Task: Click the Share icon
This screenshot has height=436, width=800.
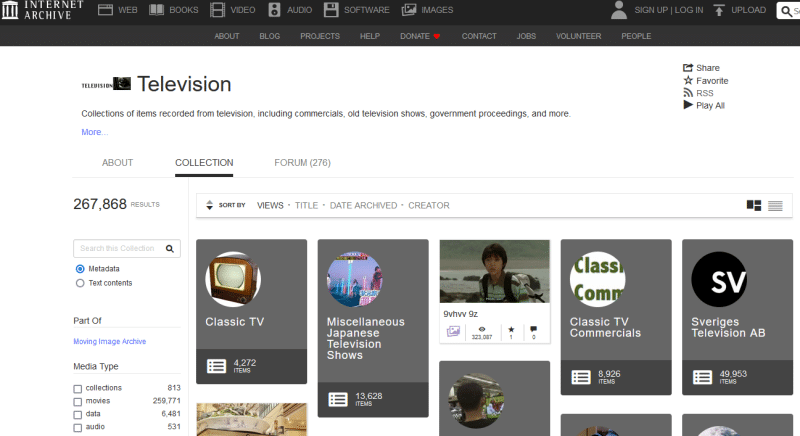Action: (x=688, y=68)
